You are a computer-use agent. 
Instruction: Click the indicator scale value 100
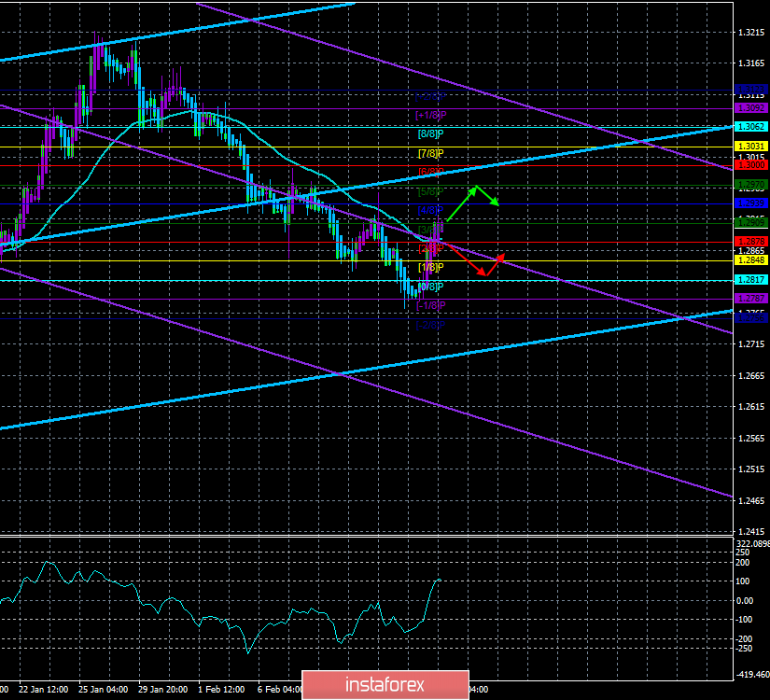(x=743, y=581)
